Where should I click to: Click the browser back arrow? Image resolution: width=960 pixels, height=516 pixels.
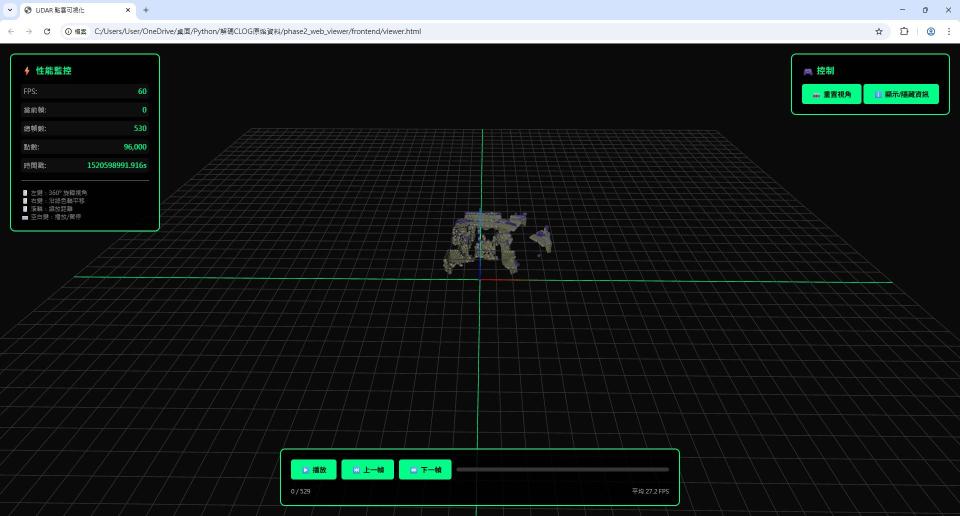click(11, 31)
